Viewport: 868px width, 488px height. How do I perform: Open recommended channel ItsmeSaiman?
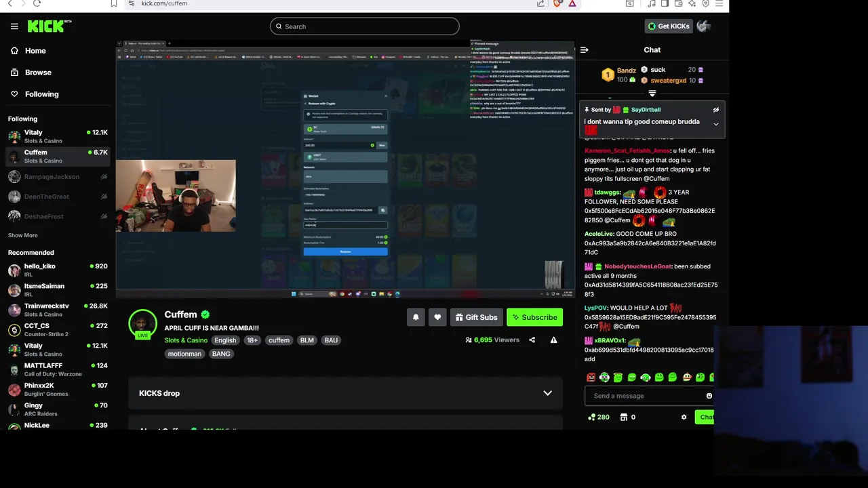pos(57,290)
